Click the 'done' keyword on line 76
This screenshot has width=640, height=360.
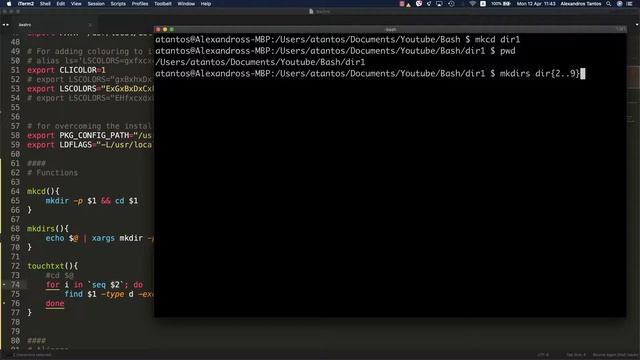coord(55,304)
